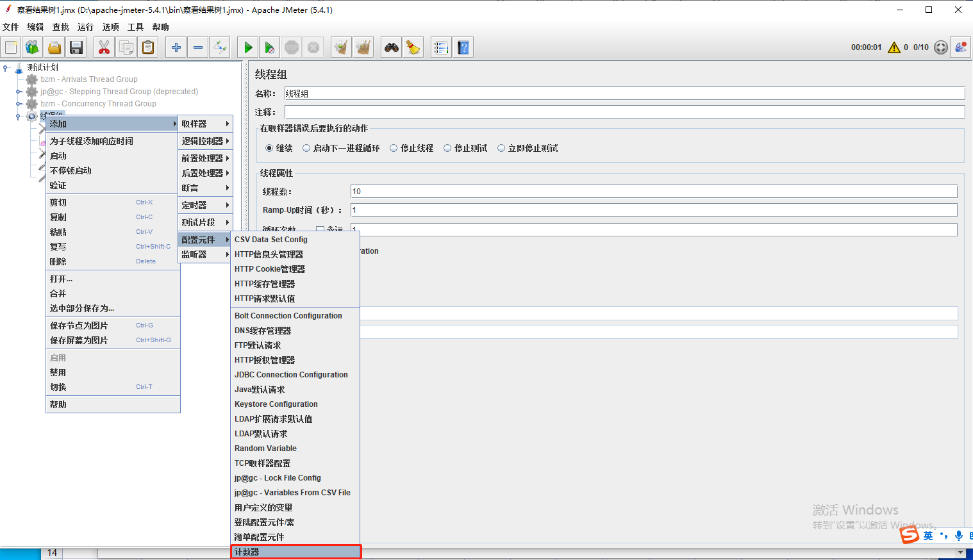
Task: Select the 测试计划 root node
Action: tap(42, 67)
